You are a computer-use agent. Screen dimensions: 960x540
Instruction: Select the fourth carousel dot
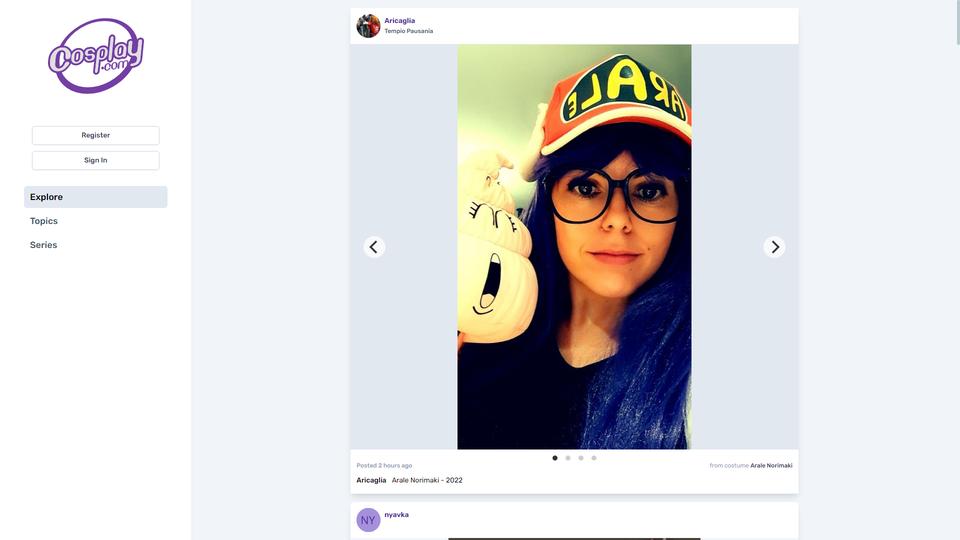coord(594,458)
